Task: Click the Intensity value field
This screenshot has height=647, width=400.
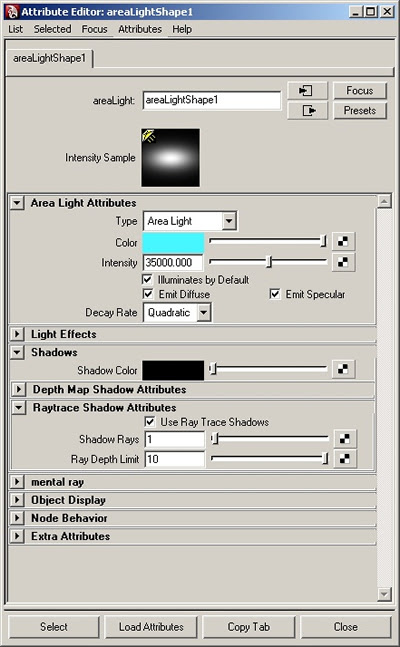Action: 173,262
